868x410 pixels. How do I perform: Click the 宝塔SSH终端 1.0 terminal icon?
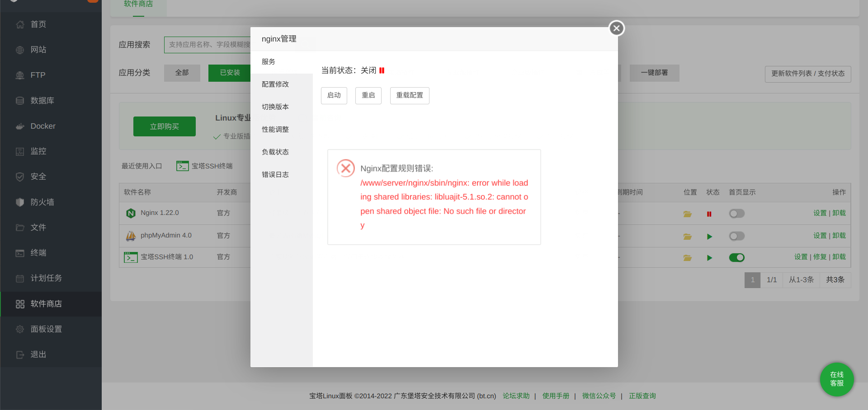click(131, 257)
